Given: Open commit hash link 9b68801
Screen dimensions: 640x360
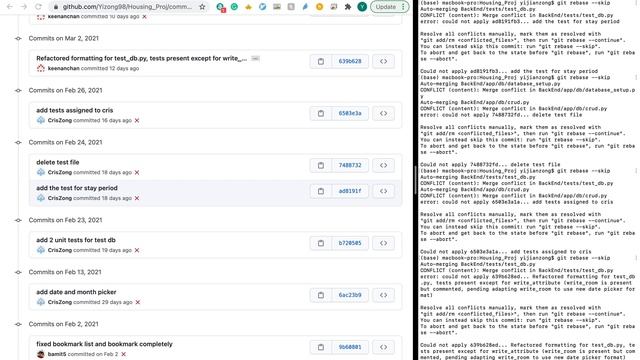Looking at the screenshot, I should [x=350, y=347].
